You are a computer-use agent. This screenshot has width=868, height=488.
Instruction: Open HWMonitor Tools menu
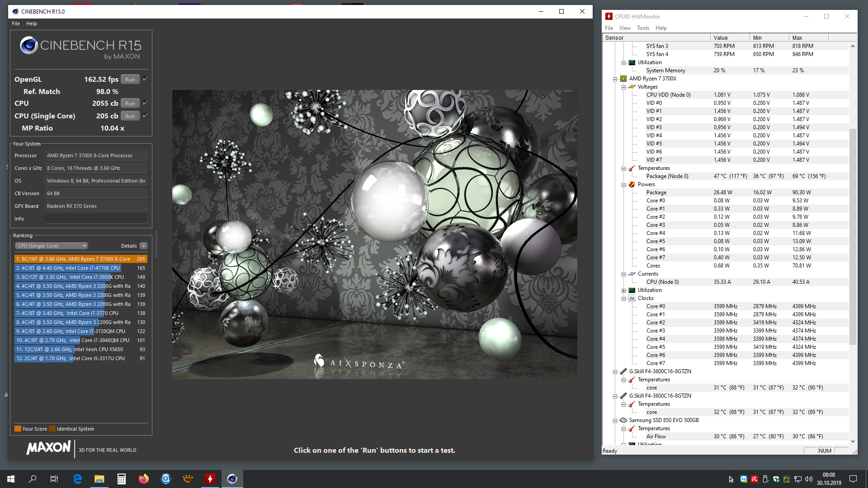click(643, 28)
